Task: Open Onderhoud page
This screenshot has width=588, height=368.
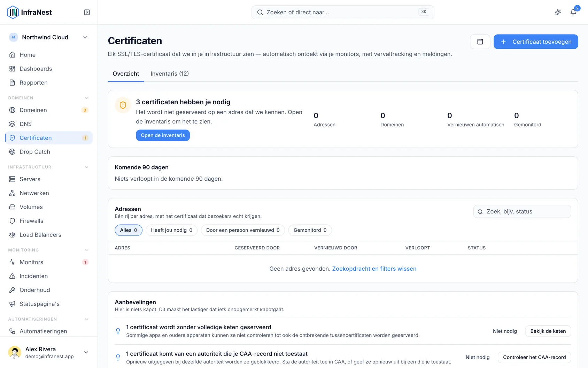Action: pos(49,290)
